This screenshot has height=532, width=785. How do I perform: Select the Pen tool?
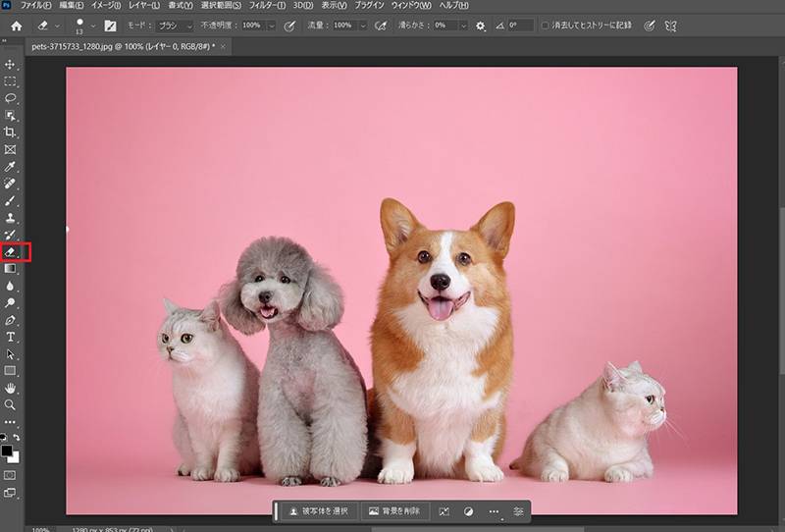[10, 320]
